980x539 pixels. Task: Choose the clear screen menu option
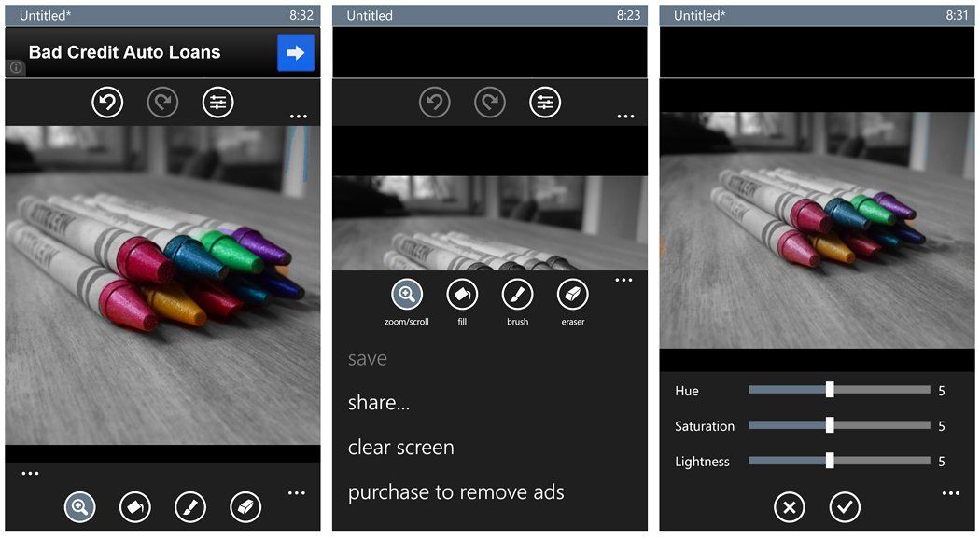pos(400,447)
